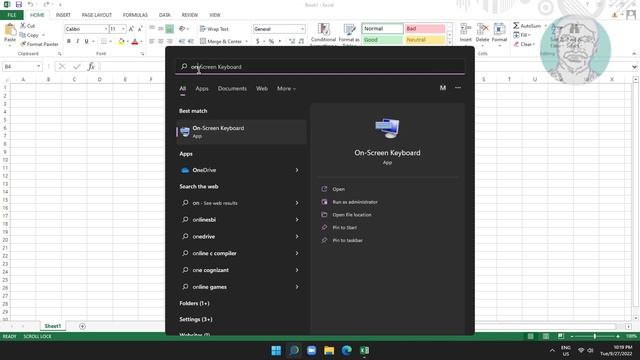Open the Calibri font name dropdown
640x360 pixels.
coord(106,29)
